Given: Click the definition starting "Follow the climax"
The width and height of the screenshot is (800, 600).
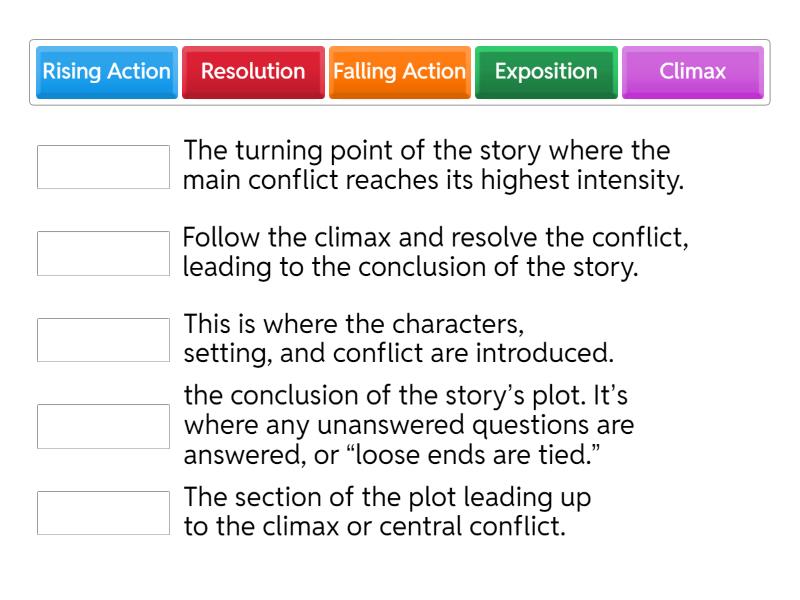Looking at the screenshot, I should (435, 254).
